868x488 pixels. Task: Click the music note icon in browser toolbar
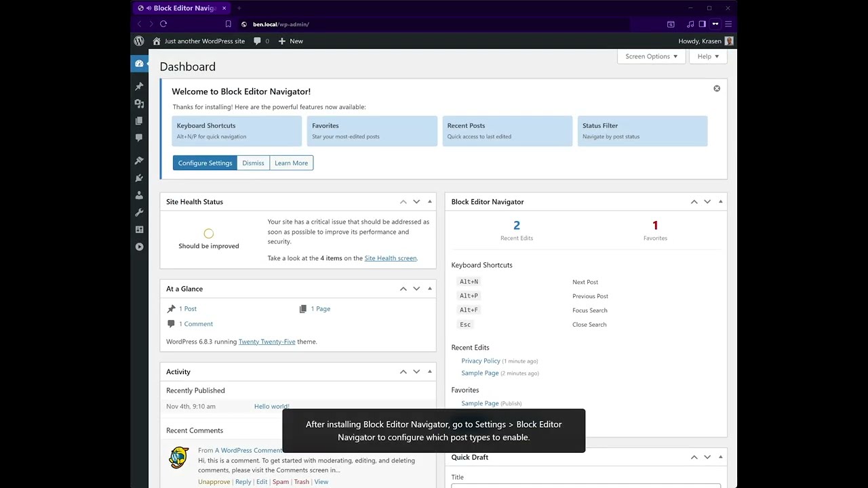click(690, 24)
